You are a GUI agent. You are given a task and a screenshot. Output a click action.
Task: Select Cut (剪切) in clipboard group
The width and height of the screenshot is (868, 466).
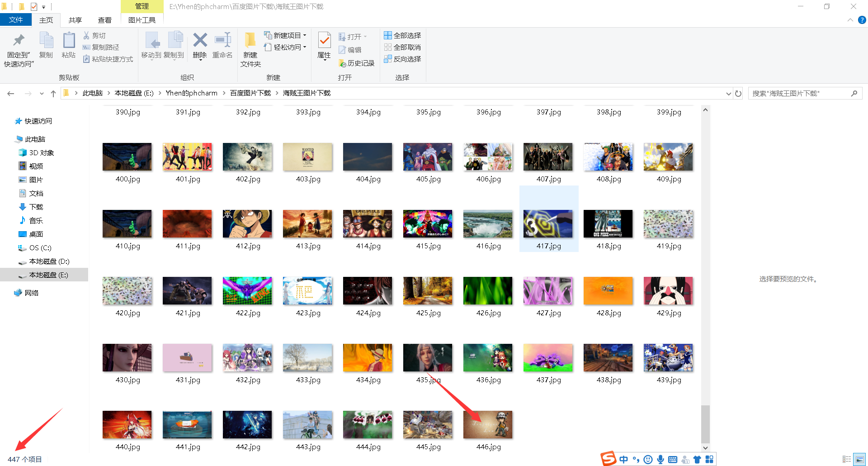tap(94, 35)
